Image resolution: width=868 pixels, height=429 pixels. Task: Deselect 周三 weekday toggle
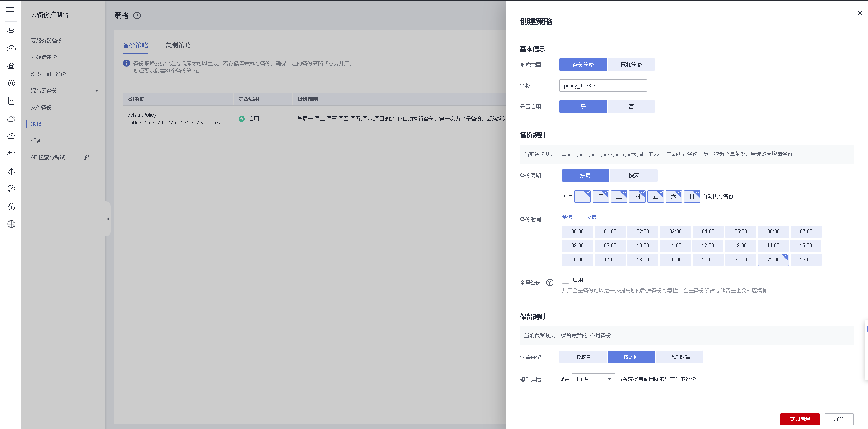click(x=619, y=196)
